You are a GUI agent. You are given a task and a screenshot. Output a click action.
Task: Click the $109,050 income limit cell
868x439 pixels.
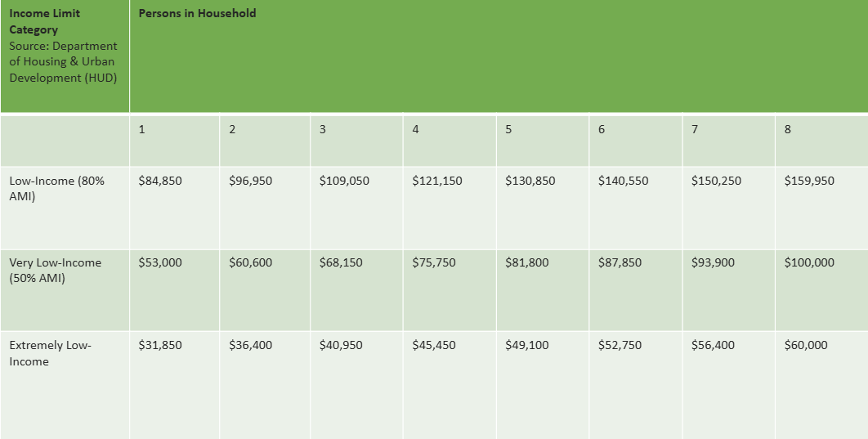tap(344, 181)
